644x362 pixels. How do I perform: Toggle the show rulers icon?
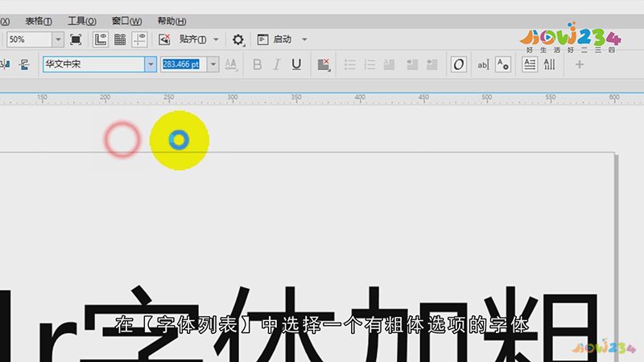click(100, 39)
